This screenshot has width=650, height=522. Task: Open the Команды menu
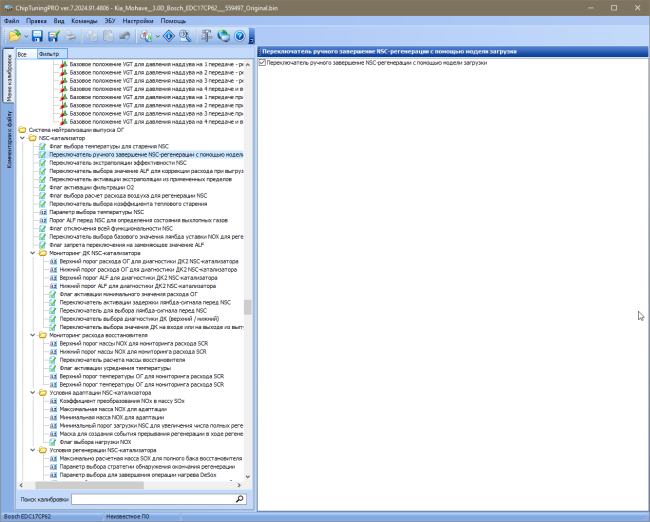(84, 21)
